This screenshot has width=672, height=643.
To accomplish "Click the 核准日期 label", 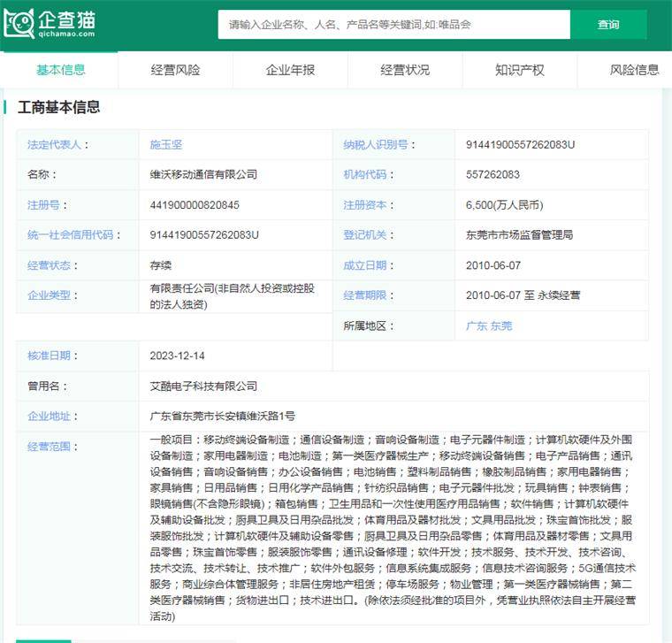I will (x=49, y=356).
